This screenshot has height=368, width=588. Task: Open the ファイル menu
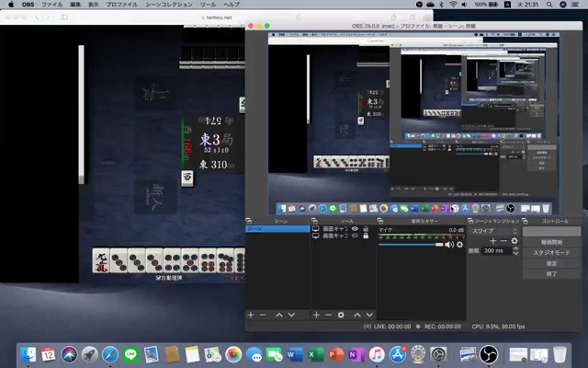[51, 5]
